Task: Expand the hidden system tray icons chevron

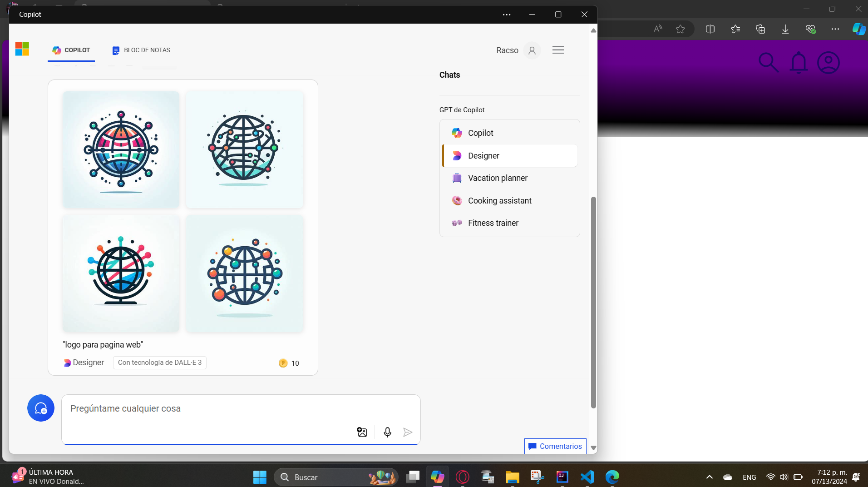Action: [710, 477]
